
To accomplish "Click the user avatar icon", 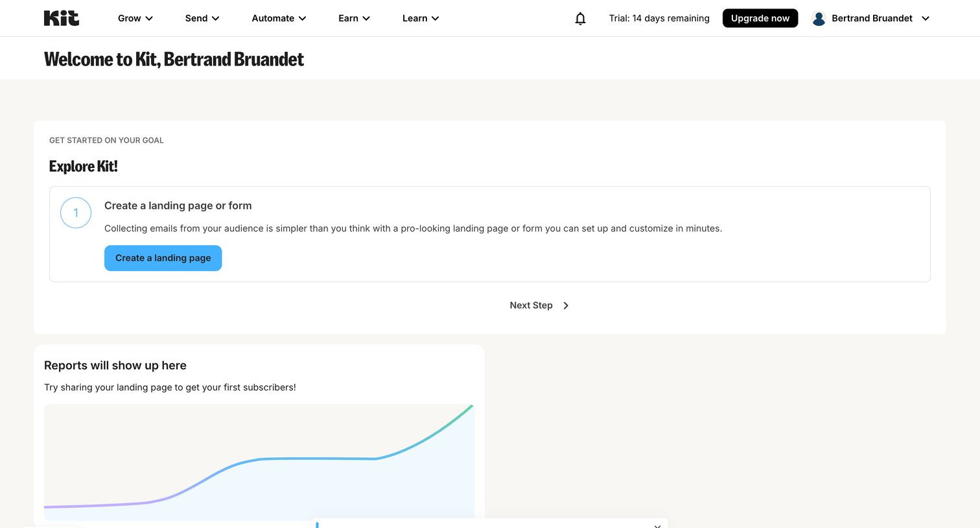I will (x=819, y=18).
